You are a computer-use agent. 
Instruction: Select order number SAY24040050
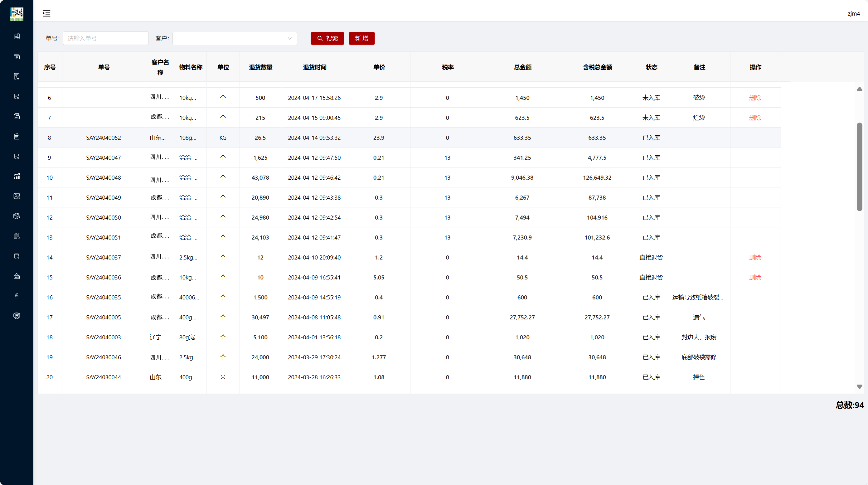tap(104, 217)
